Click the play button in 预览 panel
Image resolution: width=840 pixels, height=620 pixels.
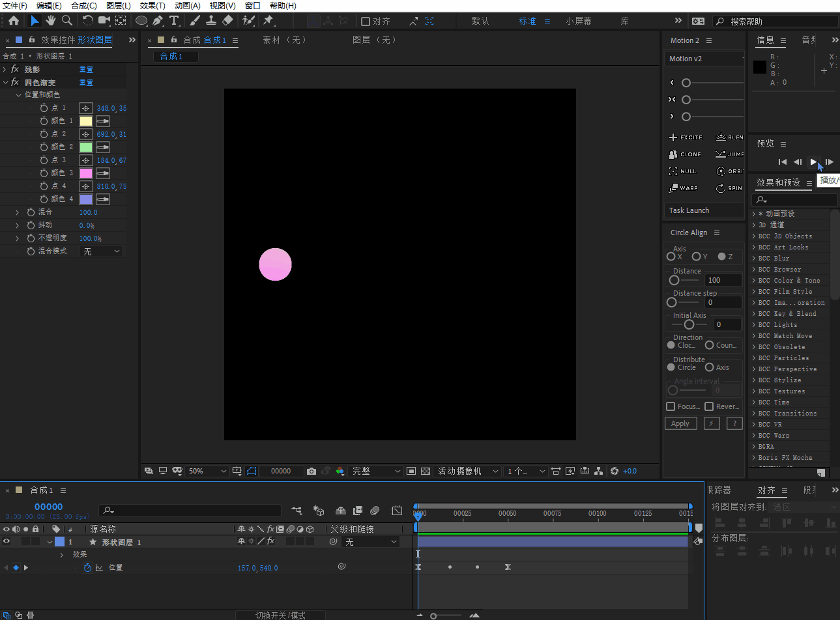point(813,162)
